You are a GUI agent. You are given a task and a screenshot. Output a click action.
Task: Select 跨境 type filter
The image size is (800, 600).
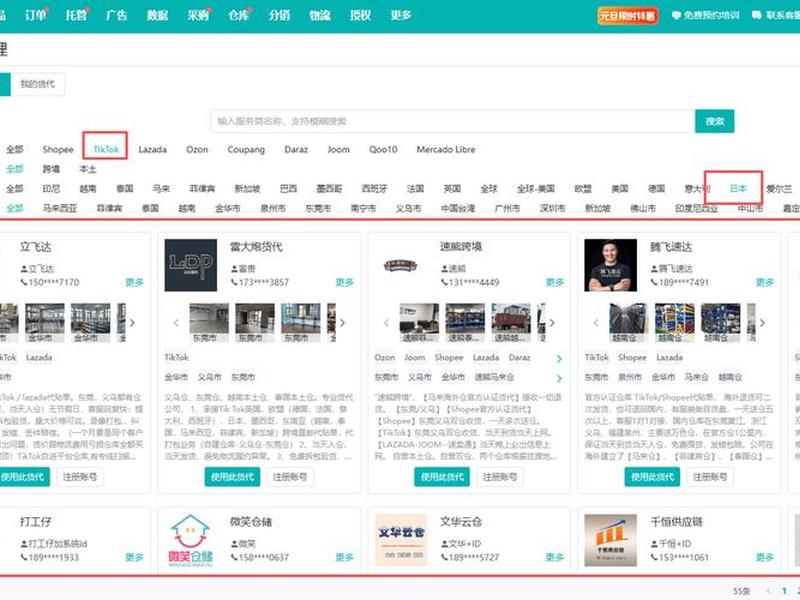(51, 169)
